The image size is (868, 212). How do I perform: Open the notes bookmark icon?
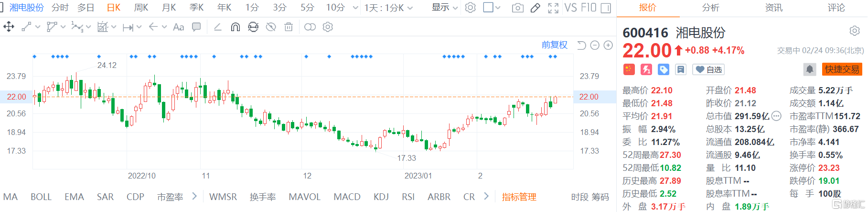point(680,69)
